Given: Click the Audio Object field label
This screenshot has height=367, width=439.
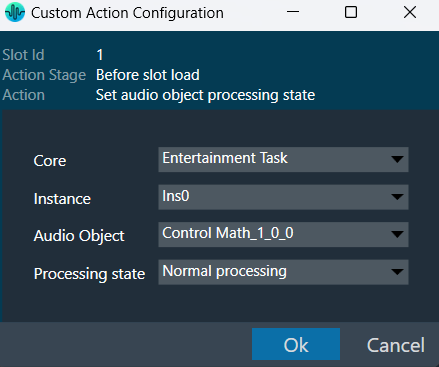Looking at the screenshot, I should pyautogui.click(x=79, y=236).
